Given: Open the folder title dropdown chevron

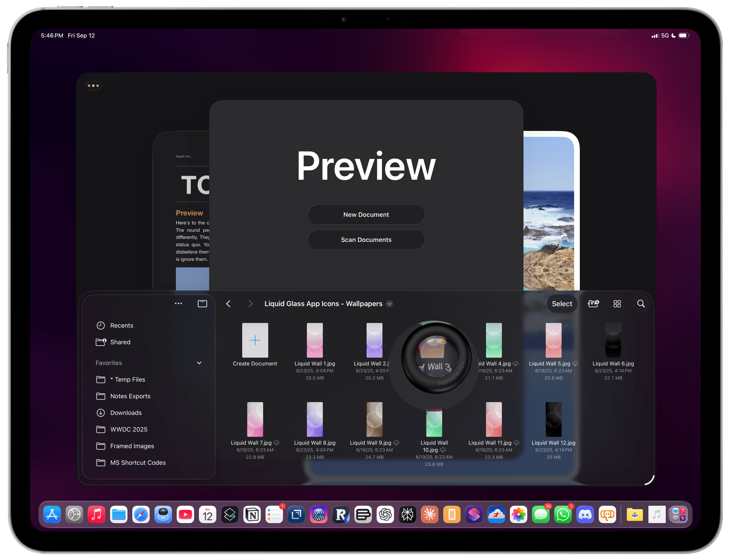Looking at the screenshot, I should 389,304.
